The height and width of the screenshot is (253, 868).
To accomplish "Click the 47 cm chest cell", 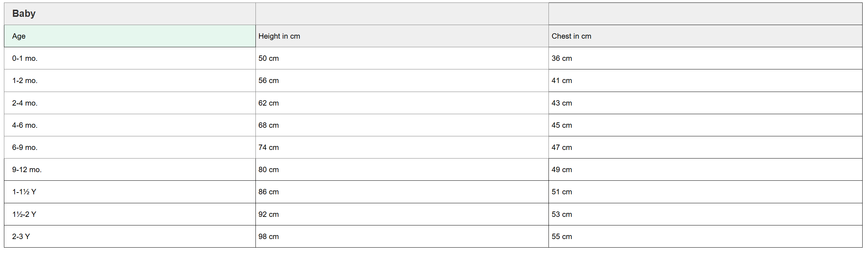I will pos(561,147).
